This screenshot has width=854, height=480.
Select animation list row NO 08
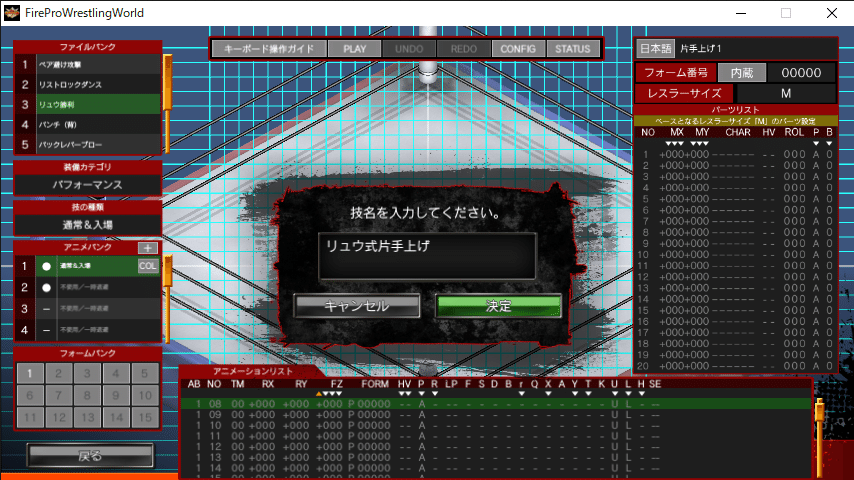coord(496,404)
